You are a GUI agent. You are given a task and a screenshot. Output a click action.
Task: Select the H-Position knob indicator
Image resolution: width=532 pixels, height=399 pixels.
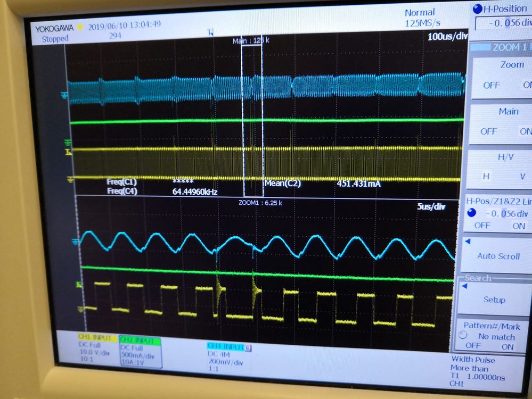477,9
